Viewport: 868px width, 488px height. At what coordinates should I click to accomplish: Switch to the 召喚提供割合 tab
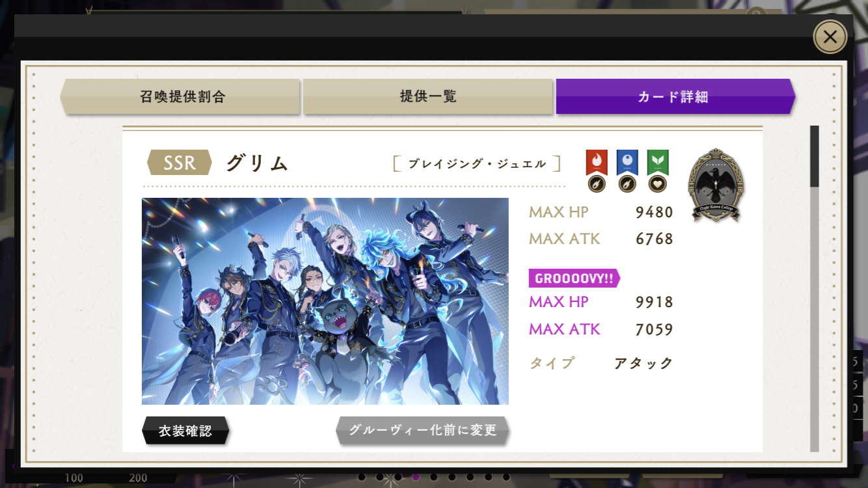click(181, 97)
